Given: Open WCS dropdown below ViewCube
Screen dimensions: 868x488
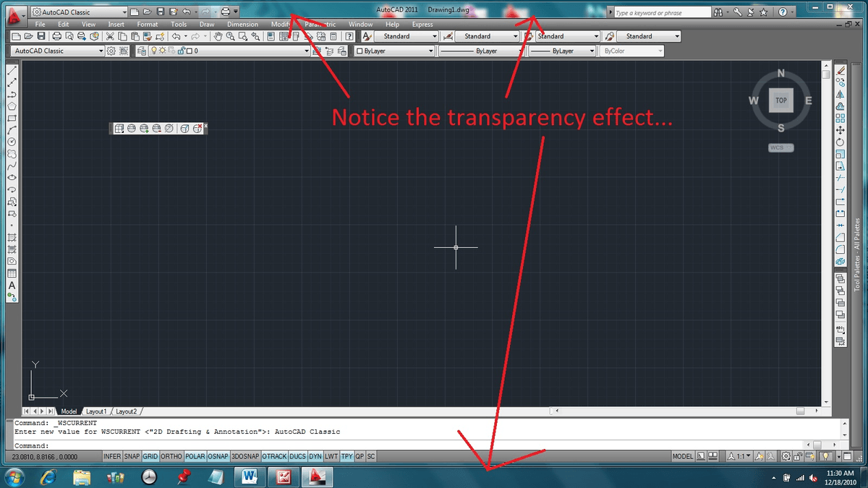Looking at the screenshot, I should [781, 147].
